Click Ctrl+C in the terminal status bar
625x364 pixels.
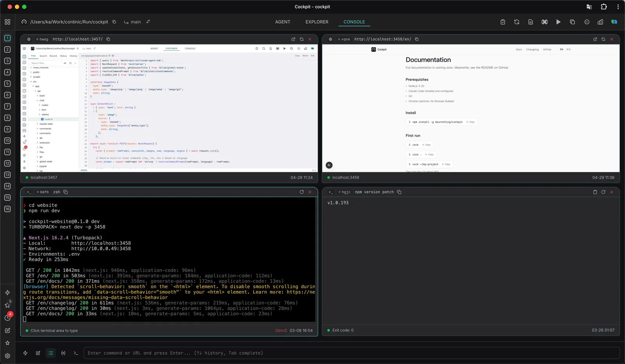click(x=281, y=330)
